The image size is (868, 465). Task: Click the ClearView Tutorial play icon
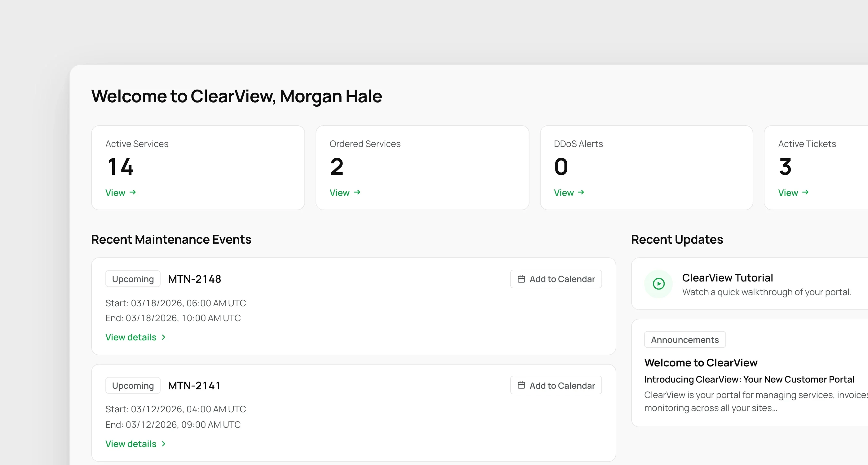[x=658, y=284]
